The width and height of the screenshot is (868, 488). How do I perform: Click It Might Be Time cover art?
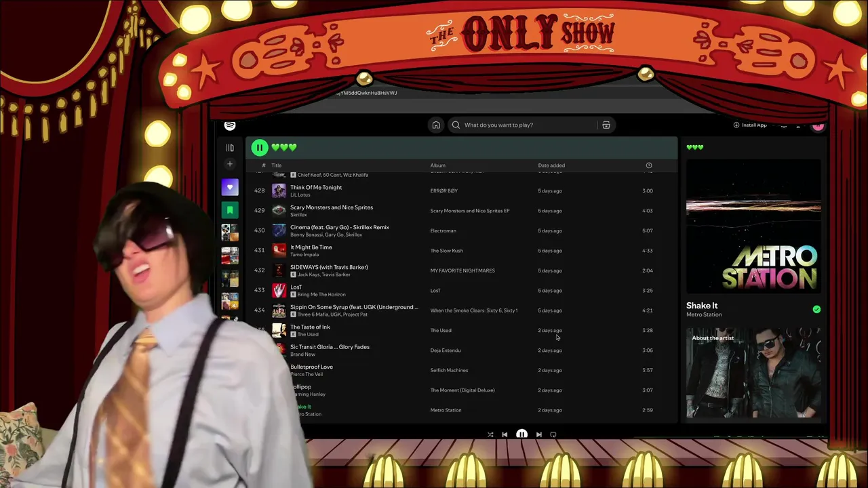(279, 250)
